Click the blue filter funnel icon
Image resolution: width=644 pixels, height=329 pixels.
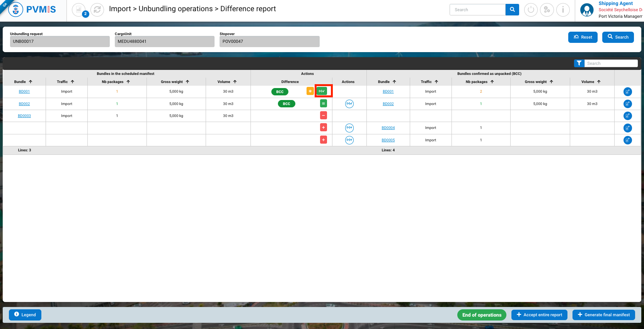(579, 63)
